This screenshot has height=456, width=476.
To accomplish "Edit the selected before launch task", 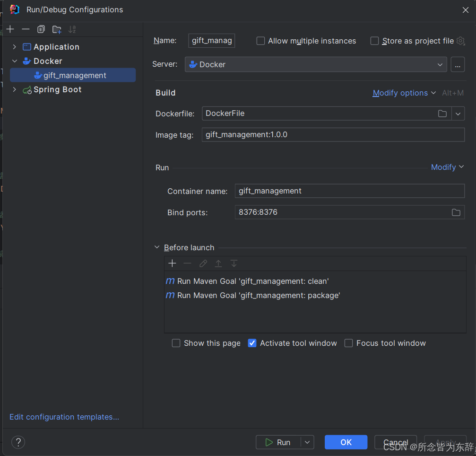I will (203, 263).
